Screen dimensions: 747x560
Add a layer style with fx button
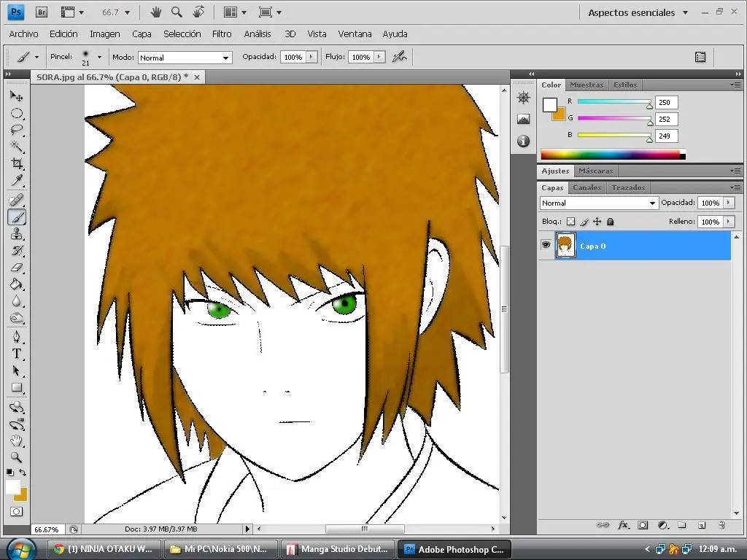[623, 525]
